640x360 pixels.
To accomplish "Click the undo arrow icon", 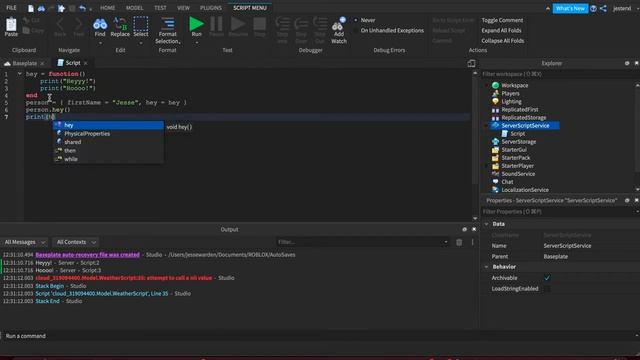I will (82, 8).
